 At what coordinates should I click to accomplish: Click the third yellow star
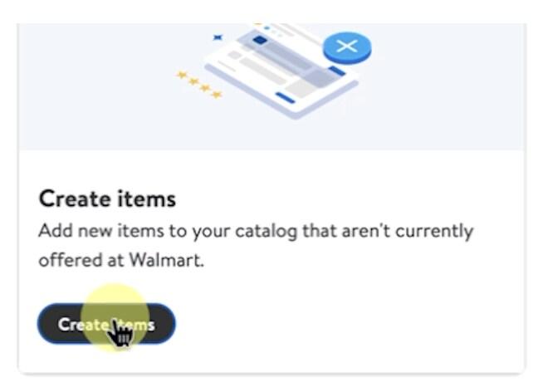tap(205, 88)
